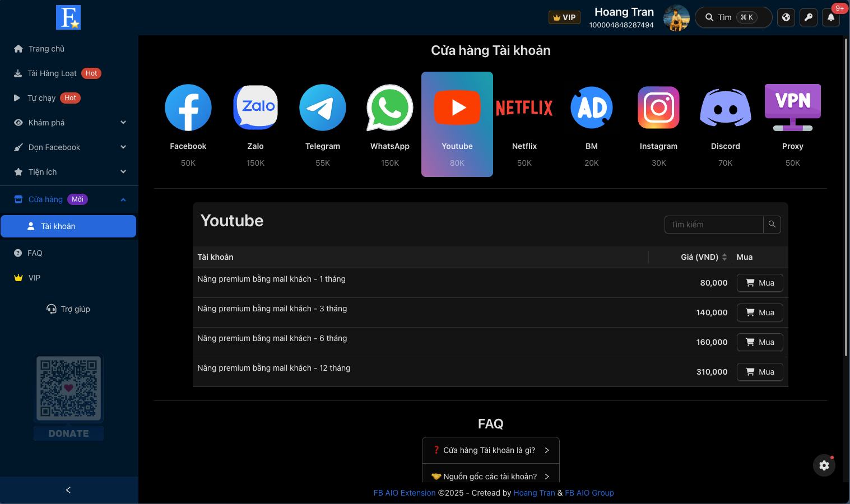
Task: Open the notification bell
Action: pyautogui.click(x=831, y=17)
